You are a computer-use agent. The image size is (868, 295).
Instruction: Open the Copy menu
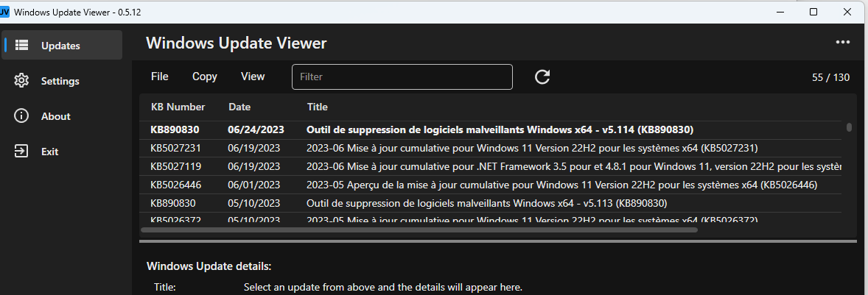tap(204, 77)
